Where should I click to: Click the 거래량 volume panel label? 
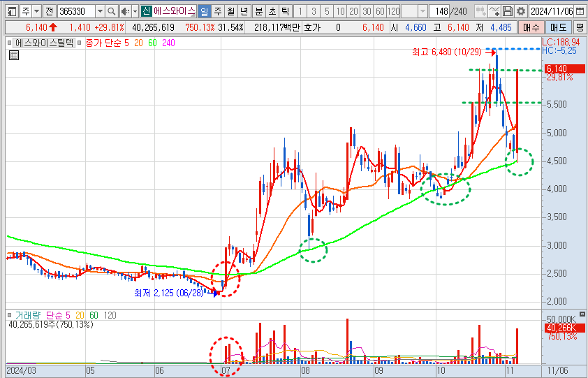click(x=28, y=315)
